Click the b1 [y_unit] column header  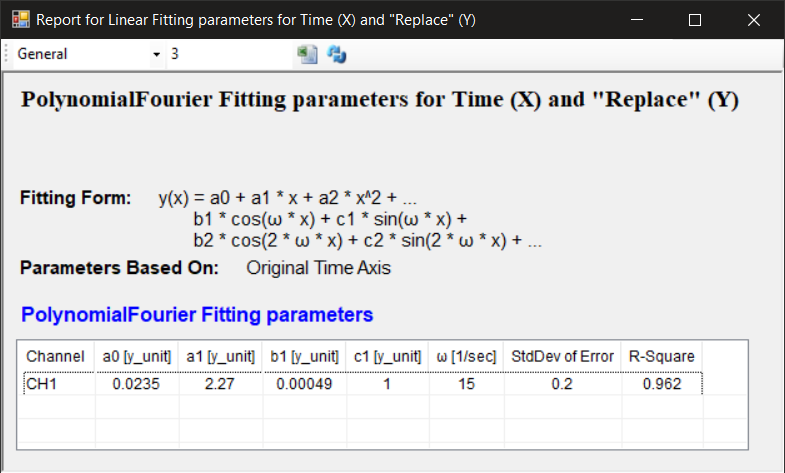304,356
